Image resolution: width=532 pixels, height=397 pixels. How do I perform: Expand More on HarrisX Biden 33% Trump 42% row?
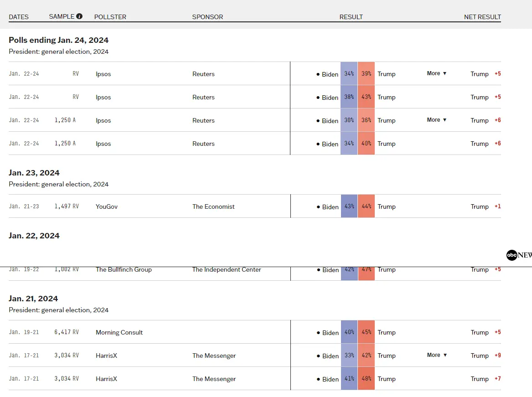437,355
